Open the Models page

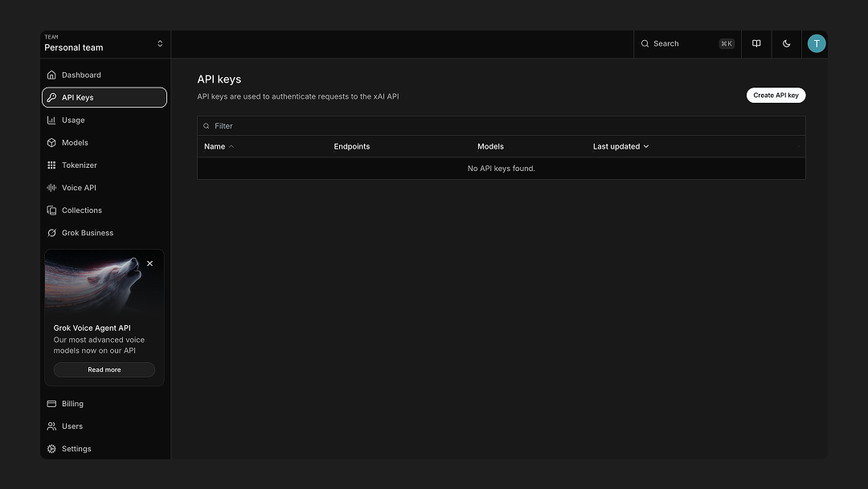(x=104, y=143)
